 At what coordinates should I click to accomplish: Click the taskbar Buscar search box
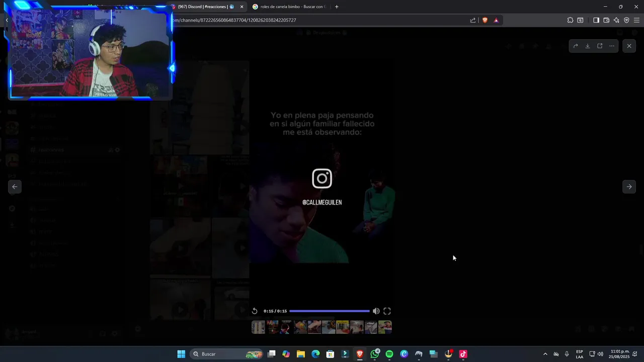pyautogui.click(x=227, y=354)
